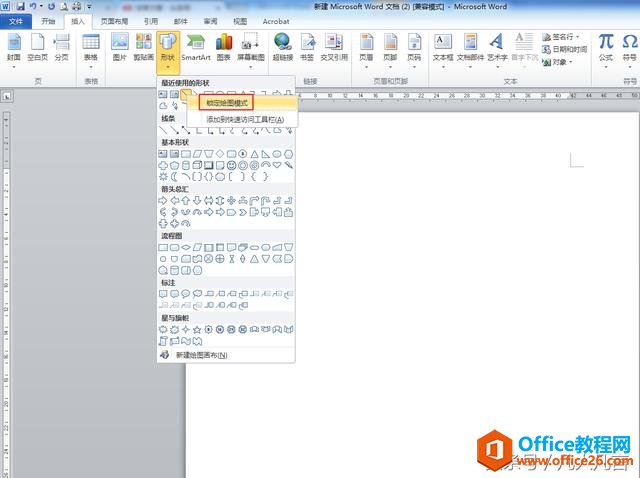Switch to the 视图 (View) tab
This screenshot has width=640, height=478.
(240, 21)
